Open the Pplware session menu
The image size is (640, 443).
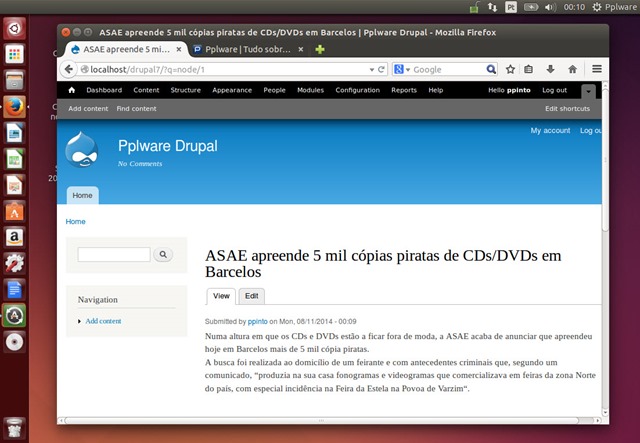pyautogui.click(x=615, y=7)
